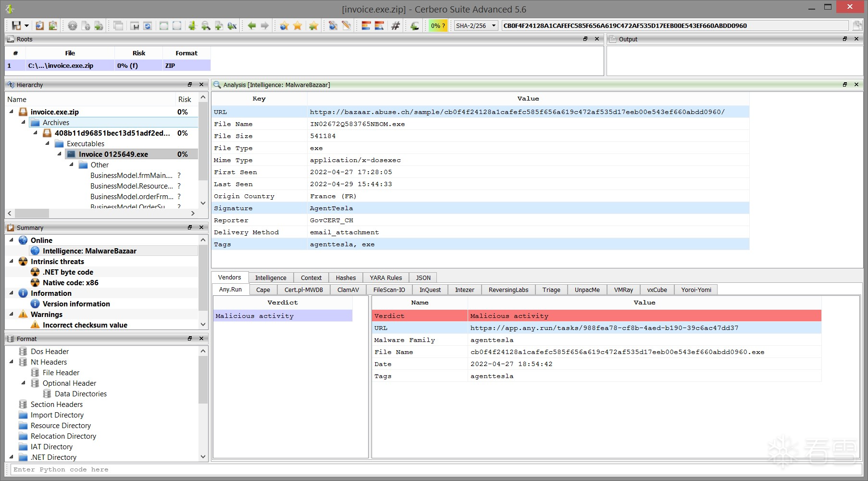Image resolution: width=868 pixels, height=481 pixels.
Task: Click the Save floppy disk icon
Action: click(x=16, y=26)
